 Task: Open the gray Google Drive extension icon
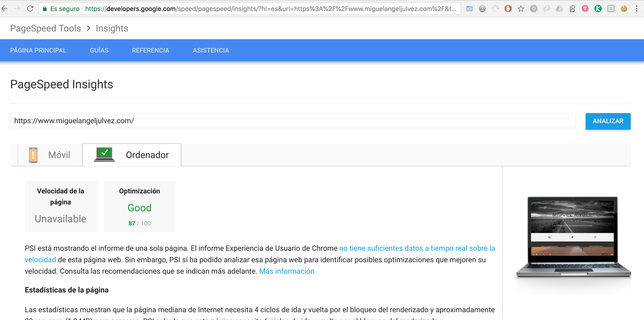tap(560, 9)
